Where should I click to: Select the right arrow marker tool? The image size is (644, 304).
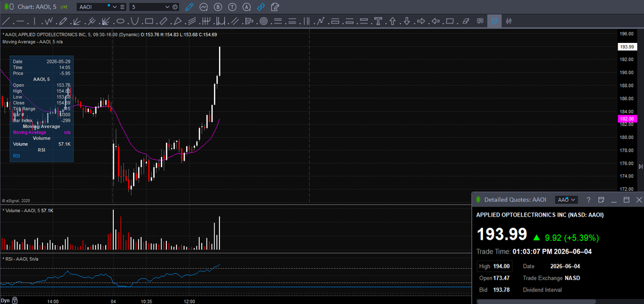(421, 21)
